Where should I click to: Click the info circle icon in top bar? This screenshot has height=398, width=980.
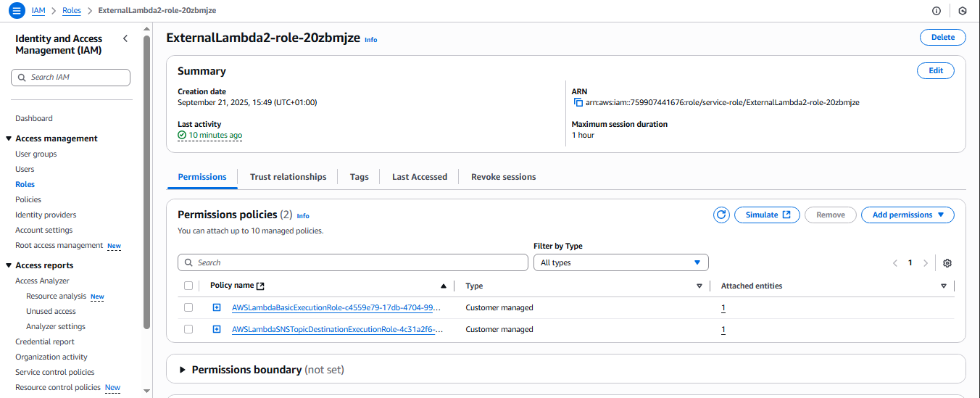[936, 11]
